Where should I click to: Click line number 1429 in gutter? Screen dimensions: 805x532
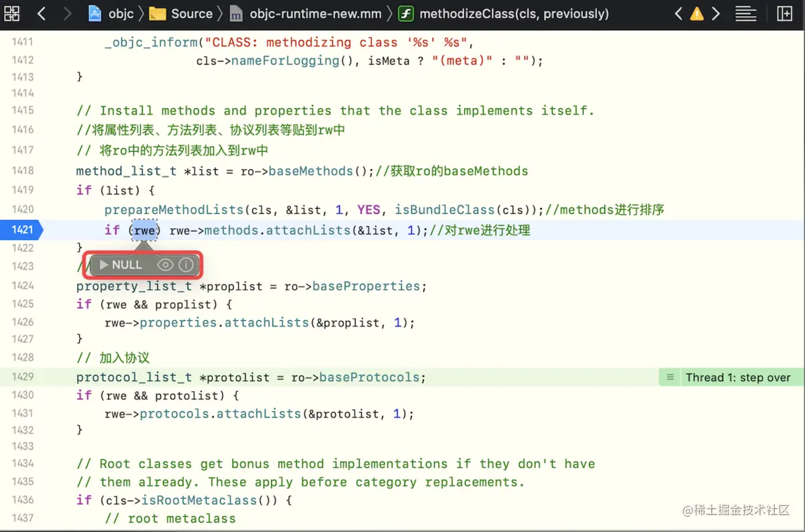coord(22,377)
